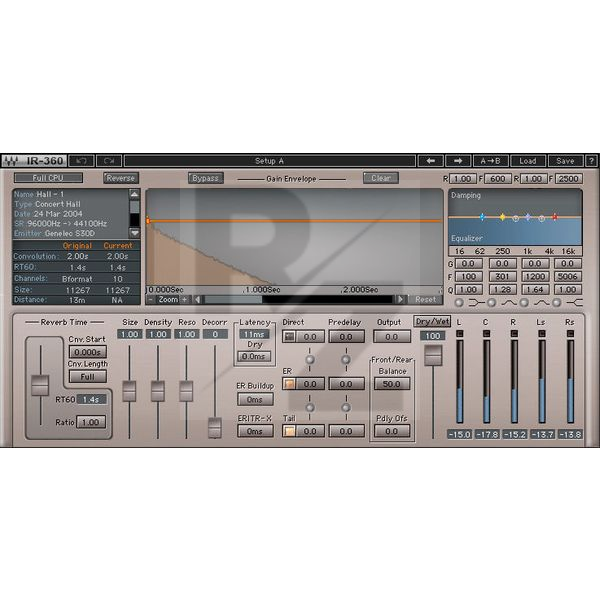Click the Dry/Wet button
Viewport: 600px width, 600px height.
(x=432, y=321)
